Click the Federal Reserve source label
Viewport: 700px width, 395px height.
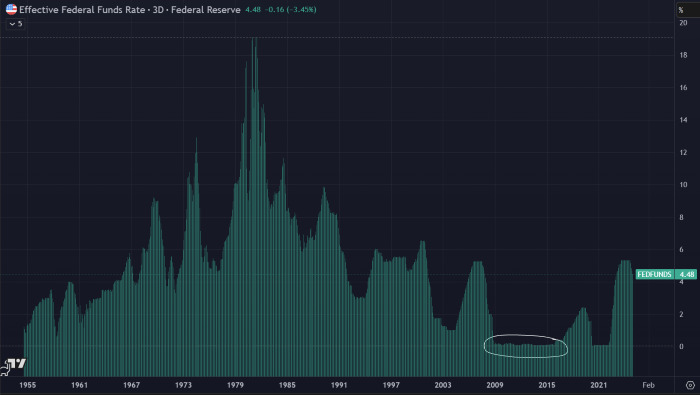(x=205, y=9)
